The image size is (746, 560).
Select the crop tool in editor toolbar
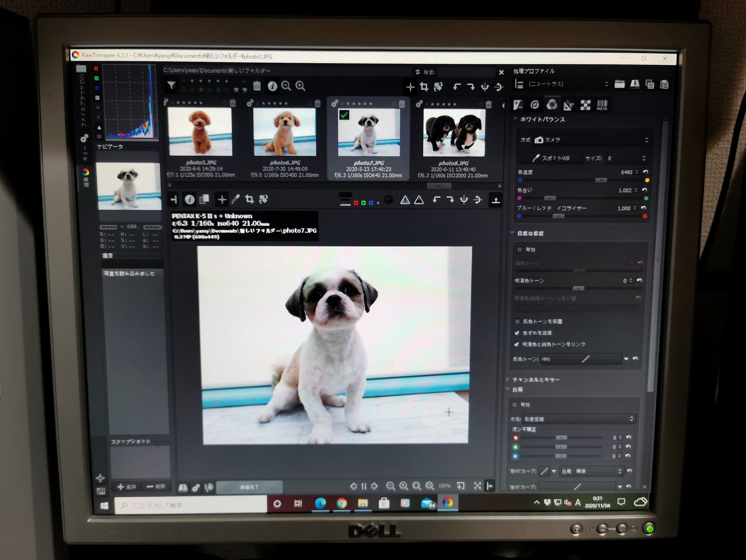(x=249, y=199)
